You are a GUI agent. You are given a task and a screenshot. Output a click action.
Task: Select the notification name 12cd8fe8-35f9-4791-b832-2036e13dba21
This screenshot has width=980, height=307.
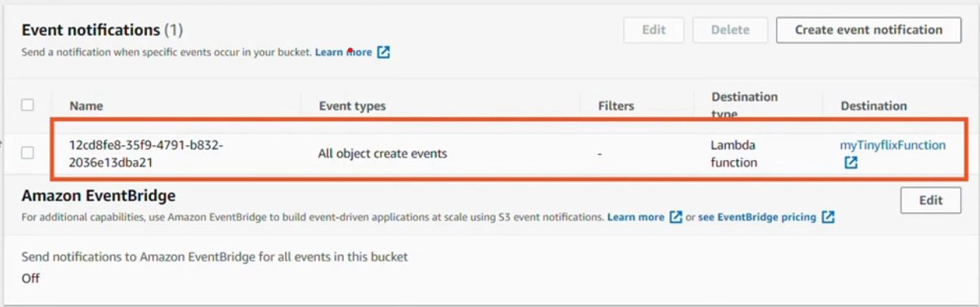pos(146,153)
